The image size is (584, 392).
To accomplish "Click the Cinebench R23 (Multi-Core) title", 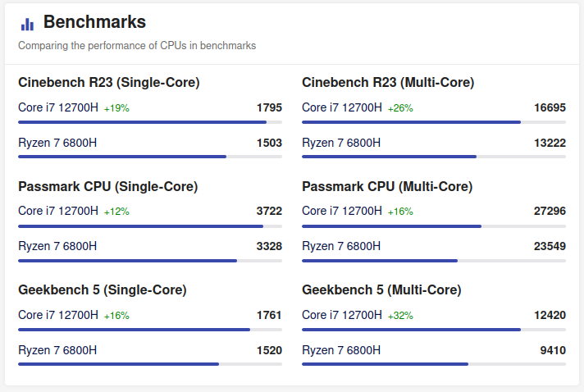I will [388, 82].
